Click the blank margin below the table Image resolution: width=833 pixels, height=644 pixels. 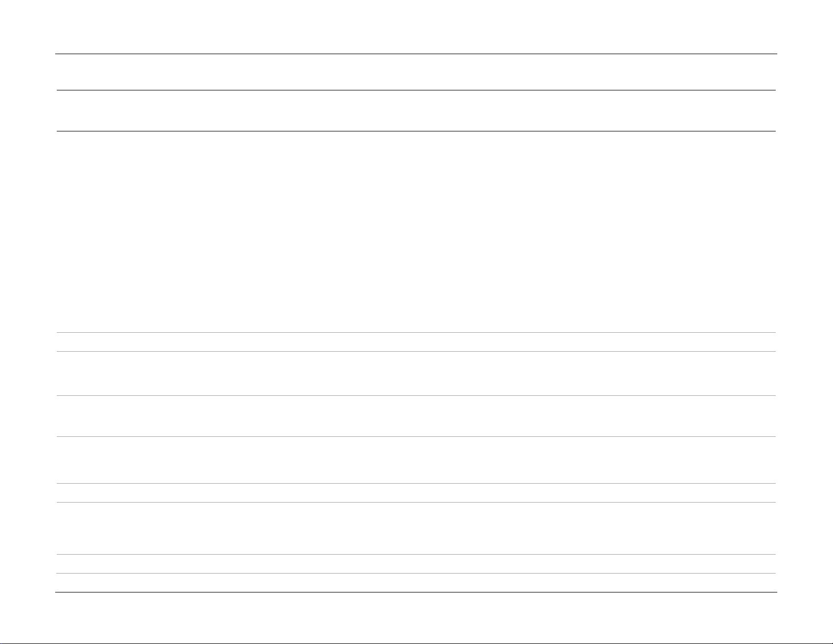pyautogui.click(x=416, y=618)
